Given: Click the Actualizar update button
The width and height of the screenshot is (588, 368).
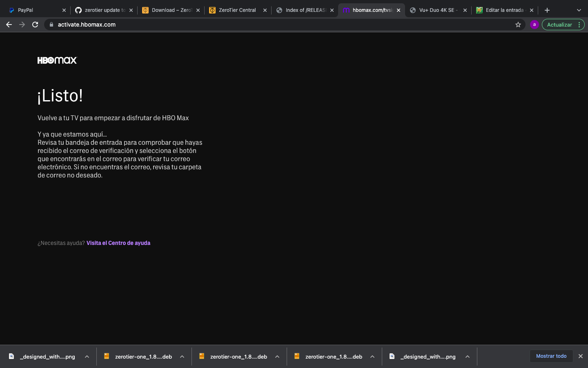Looking at the screenshot, I should click(x=559, y=25).
